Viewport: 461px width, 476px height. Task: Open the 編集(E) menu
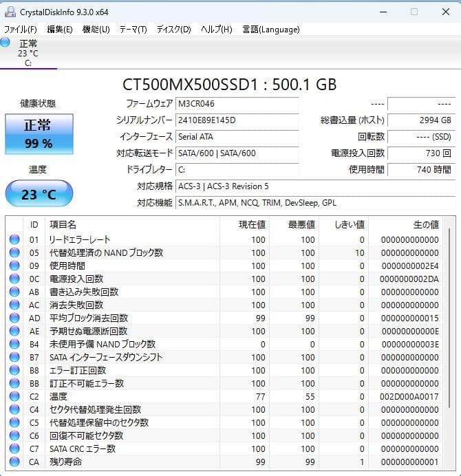click(60, 30)
